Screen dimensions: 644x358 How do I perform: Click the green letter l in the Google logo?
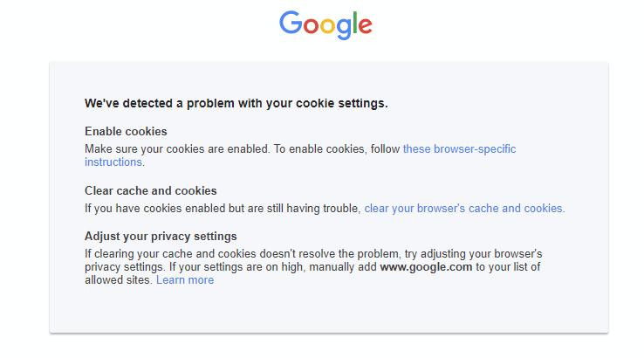pos(353,23)
